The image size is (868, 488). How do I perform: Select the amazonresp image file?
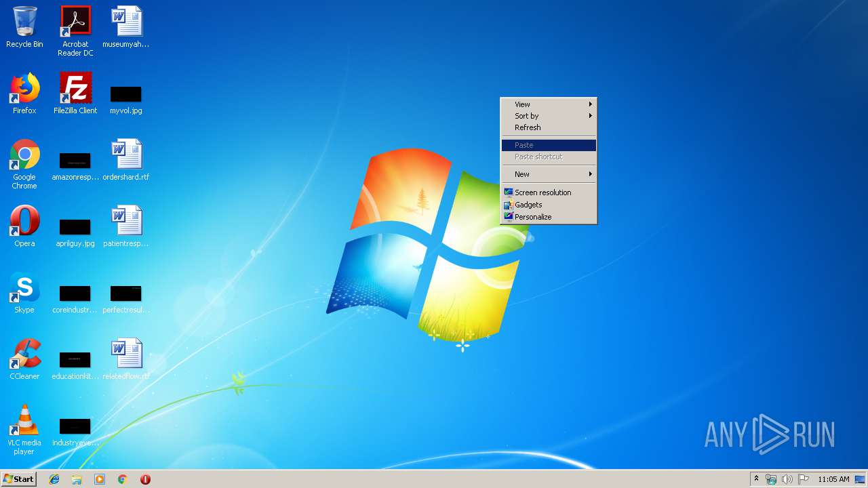(x=75, y=166)
